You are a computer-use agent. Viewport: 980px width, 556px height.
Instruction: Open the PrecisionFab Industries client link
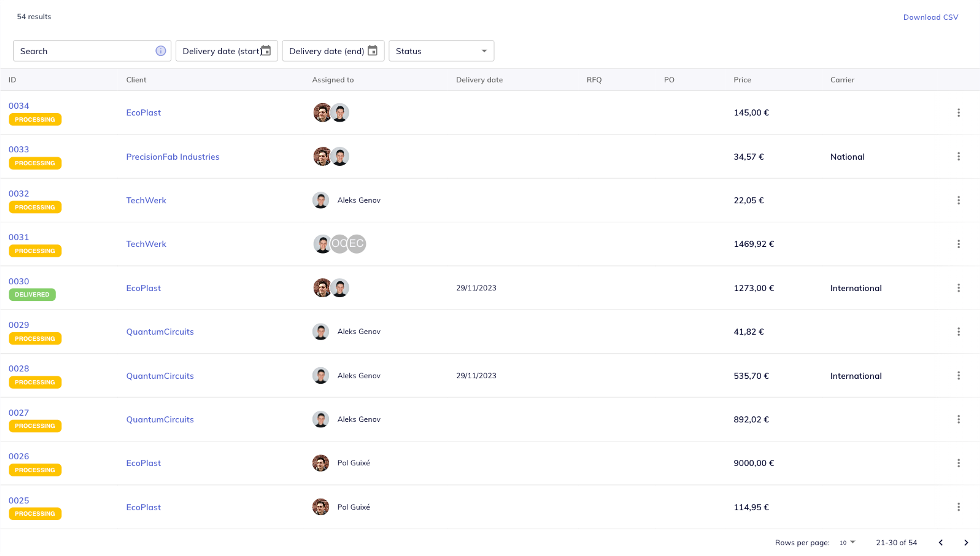point(173,156)
